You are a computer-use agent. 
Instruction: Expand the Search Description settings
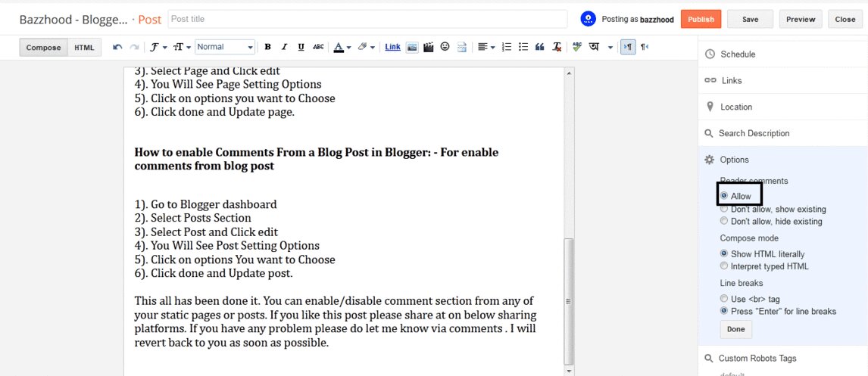pyautogui.click(x=782, y=133)
